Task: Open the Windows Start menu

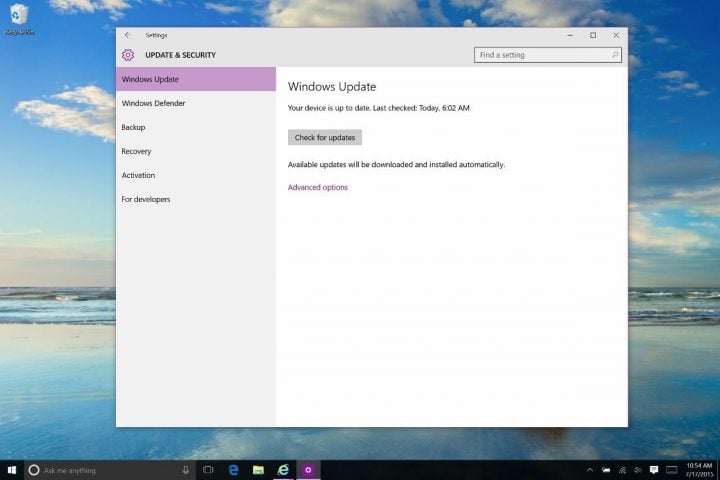Action: 12,470
